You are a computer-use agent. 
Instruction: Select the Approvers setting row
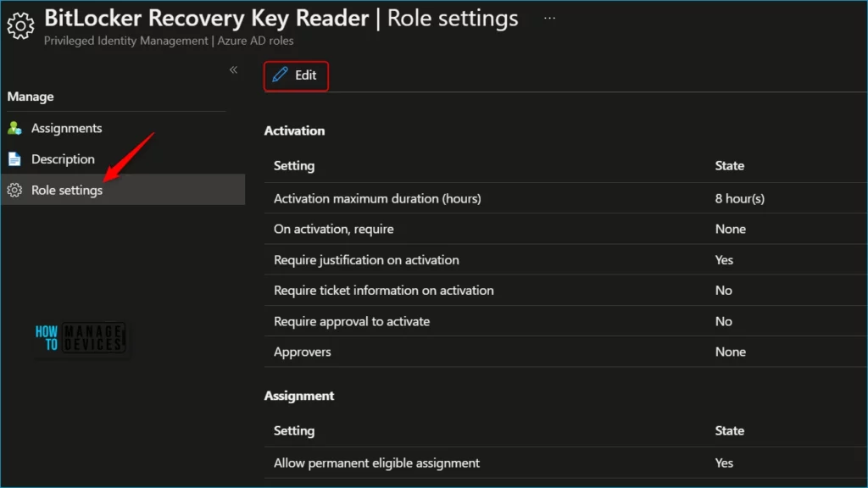point(565,352)
